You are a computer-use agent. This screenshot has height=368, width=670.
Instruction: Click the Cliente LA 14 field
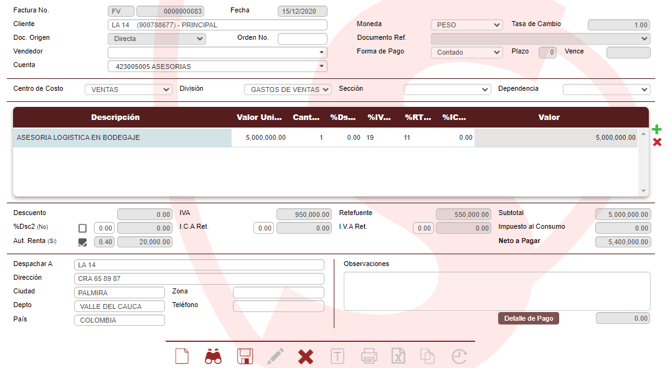point(217,25)
